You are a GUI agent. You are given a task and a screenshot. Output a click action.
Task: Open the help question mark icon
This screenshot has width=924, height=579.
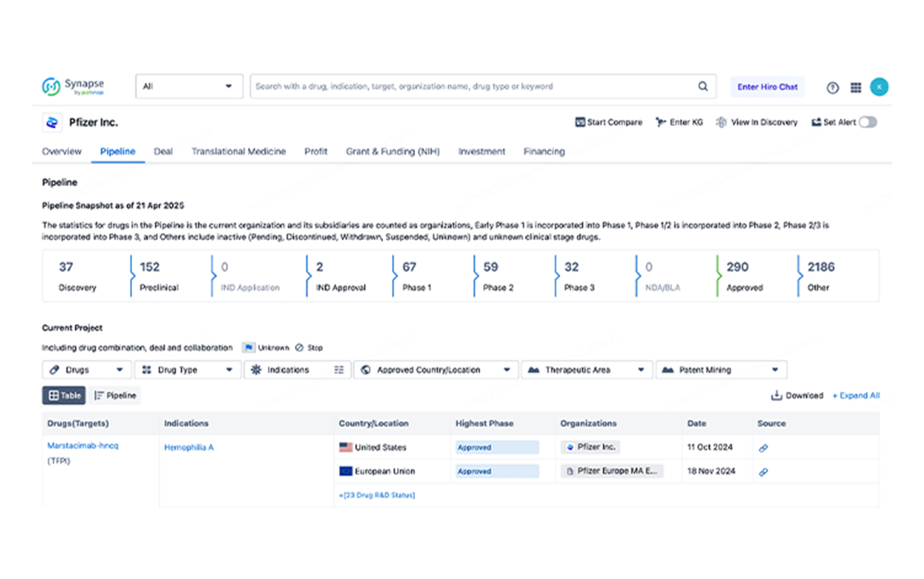pos(832,88)
